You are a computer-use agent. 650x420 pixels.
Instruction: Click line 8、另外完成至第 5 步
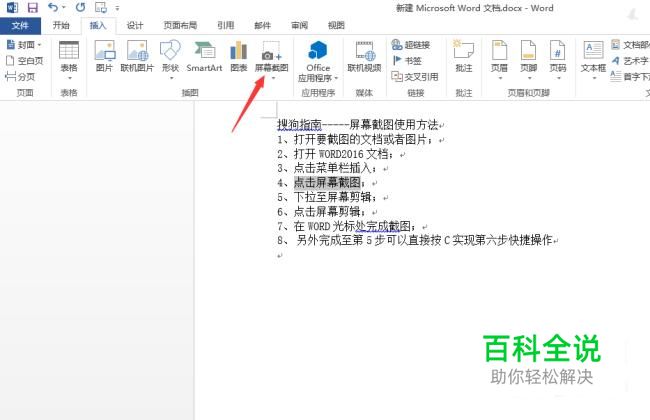coord(415,240)
